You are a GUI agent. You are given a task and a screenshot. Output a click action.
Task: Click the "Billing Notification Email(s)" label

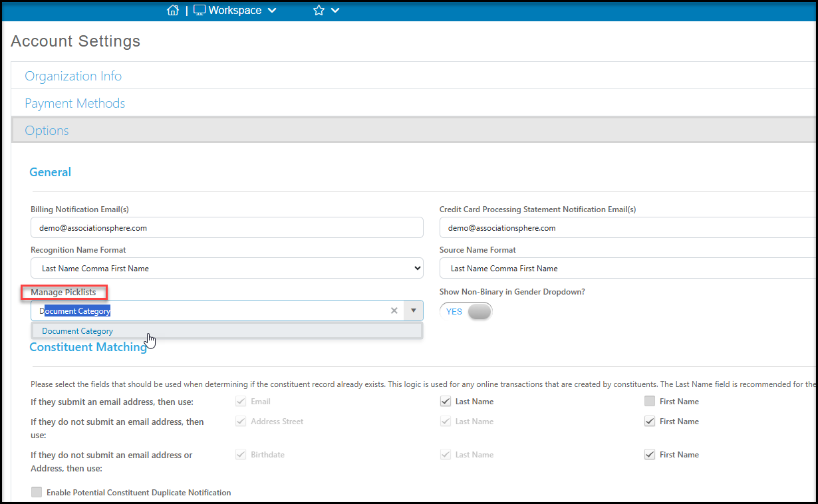(80, 209)
